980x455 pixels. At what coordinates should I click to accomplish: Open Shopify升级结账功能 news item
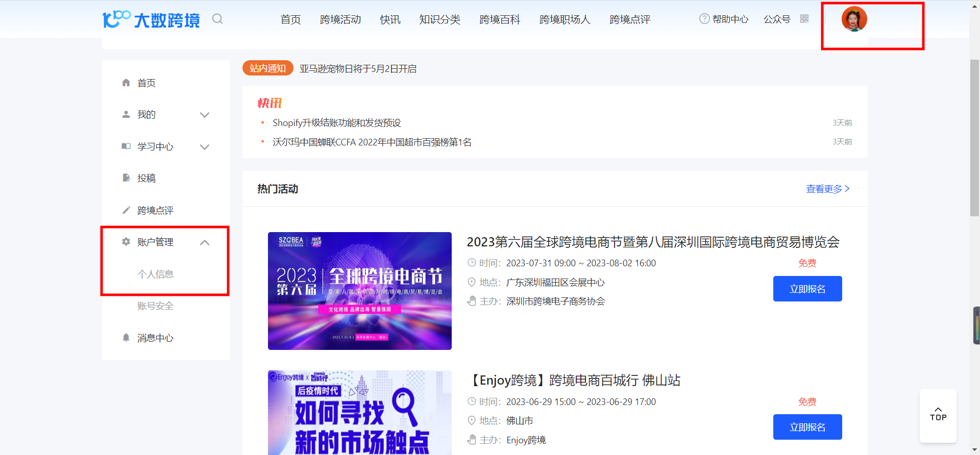(337, 123)
